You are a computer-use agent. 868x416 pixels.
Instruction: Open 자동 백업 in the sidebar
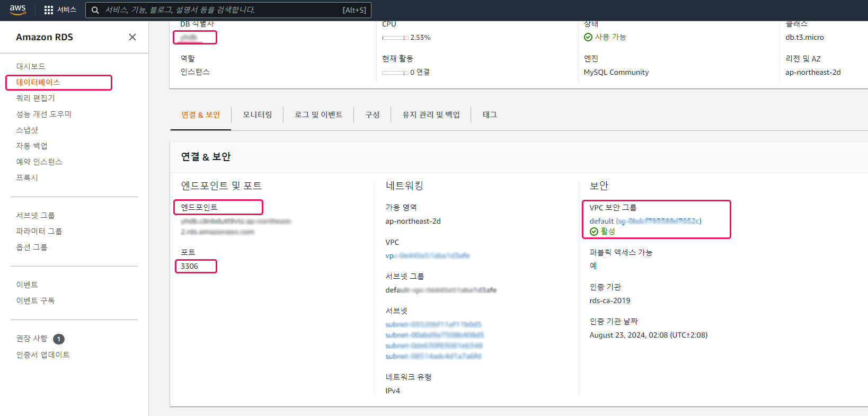pos(32,146)
